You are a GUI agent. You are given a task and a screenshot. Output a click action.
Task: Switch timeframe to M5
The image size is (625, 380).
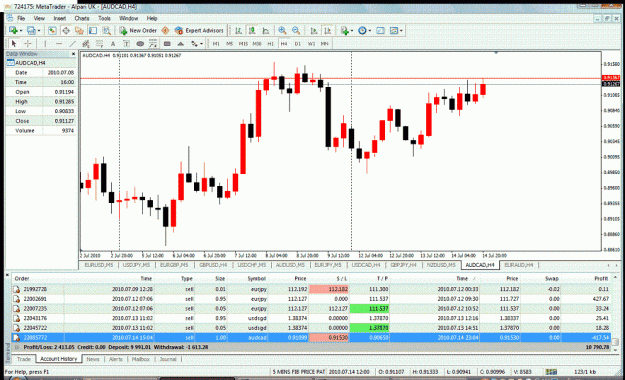[x=230, y=43]
